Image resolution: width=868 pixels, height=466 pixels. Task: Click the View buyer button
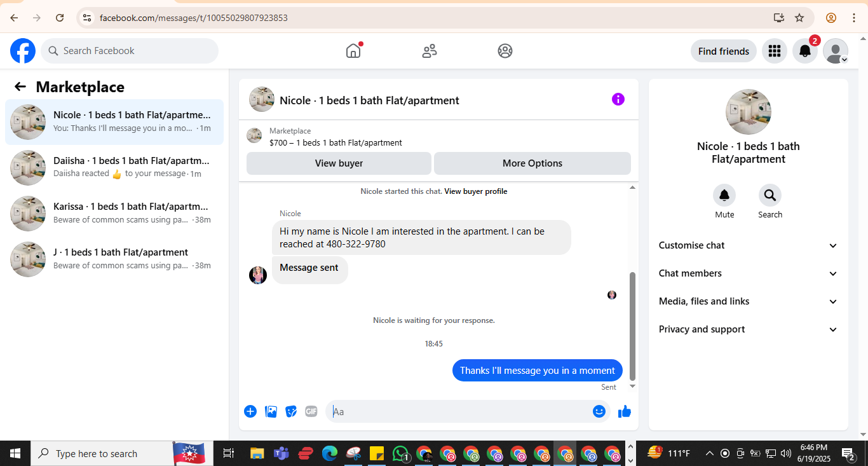tap(339, 163)
